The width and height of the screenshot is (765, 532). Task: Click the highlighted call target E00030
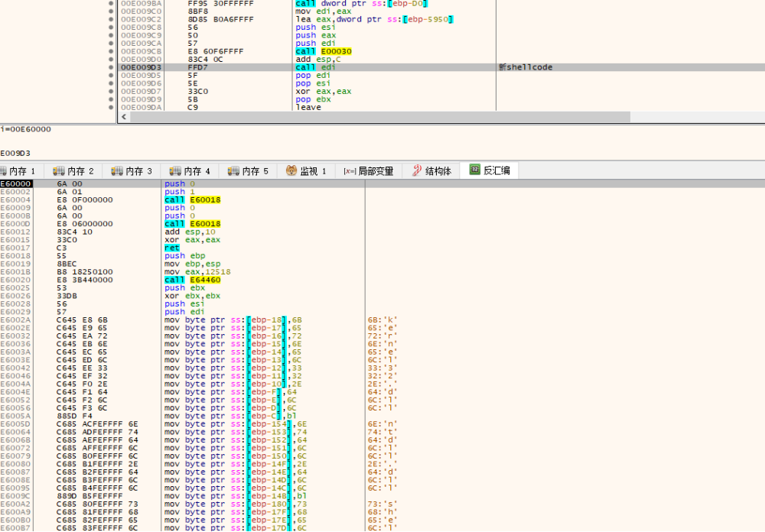click(335, 51)
